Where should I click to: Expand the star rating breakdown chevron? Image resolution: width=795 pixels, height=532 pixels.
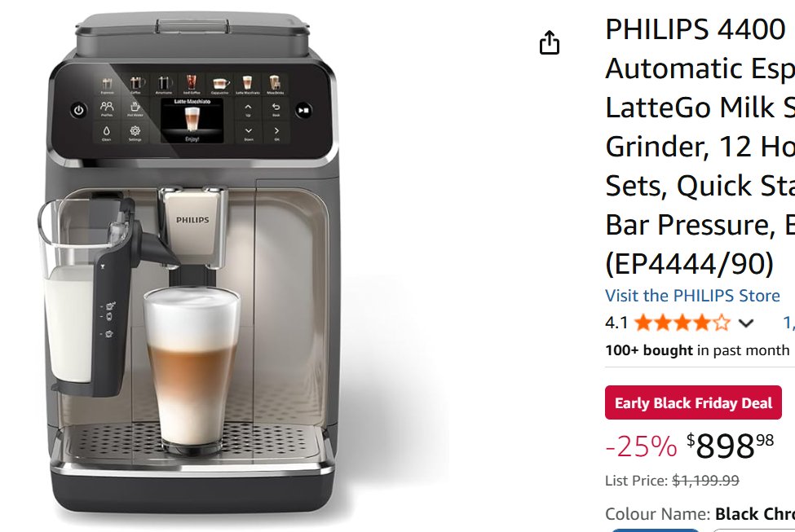click(745, 323)
